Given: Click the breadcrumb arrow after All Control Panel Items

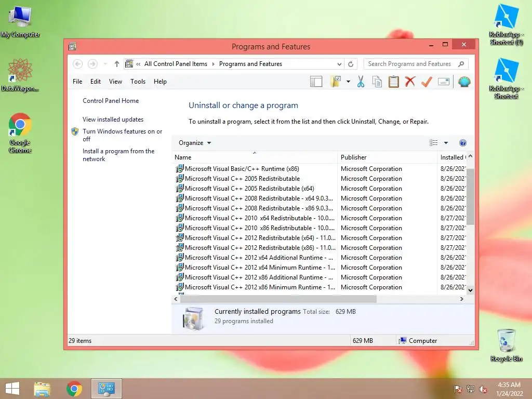Looking at the screenshot, I should pos(214,64).
